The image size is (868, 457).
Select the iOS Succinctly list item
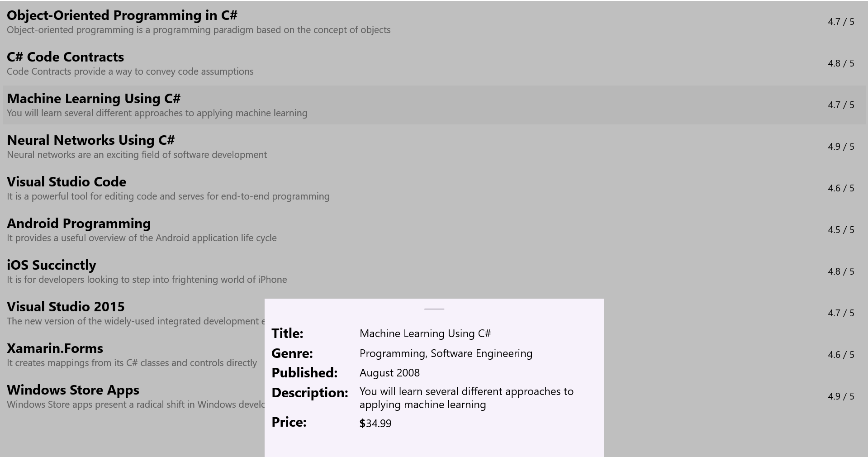pyautogui.click(x=52, y=266)
